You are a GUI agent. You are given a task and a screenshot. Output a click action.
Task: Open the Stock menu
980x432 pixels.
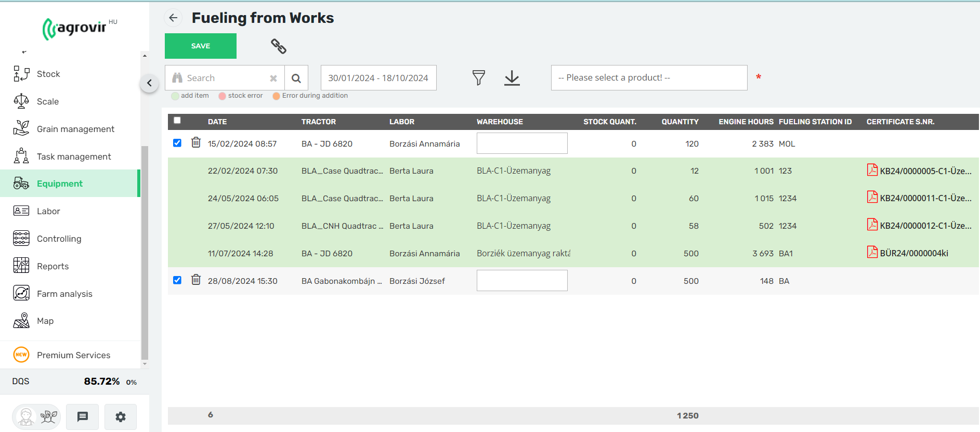[70, 74]
